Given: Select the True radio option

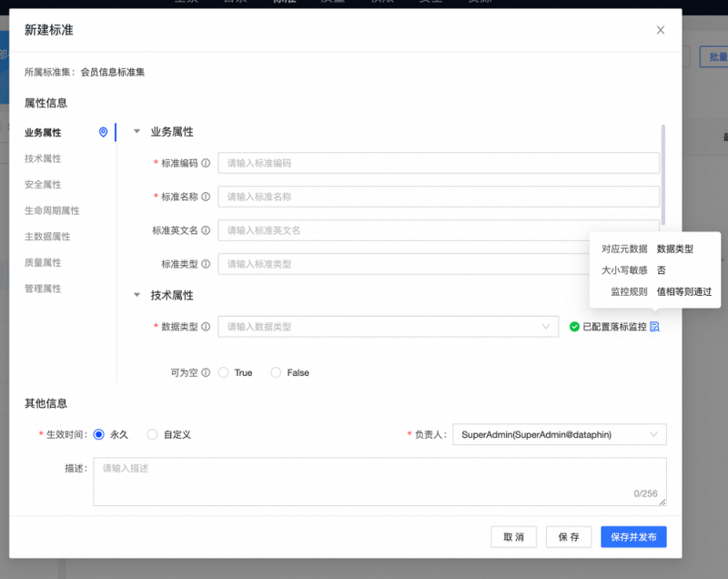Looking at the screenshot, I should coord(224,372).
